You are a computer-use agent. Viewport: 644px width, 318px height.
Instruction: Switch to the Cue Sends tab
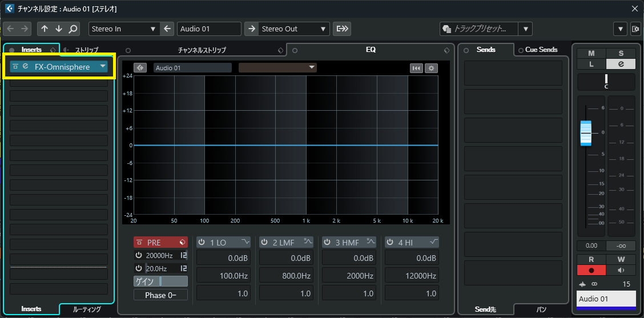[x=541, y=50]
